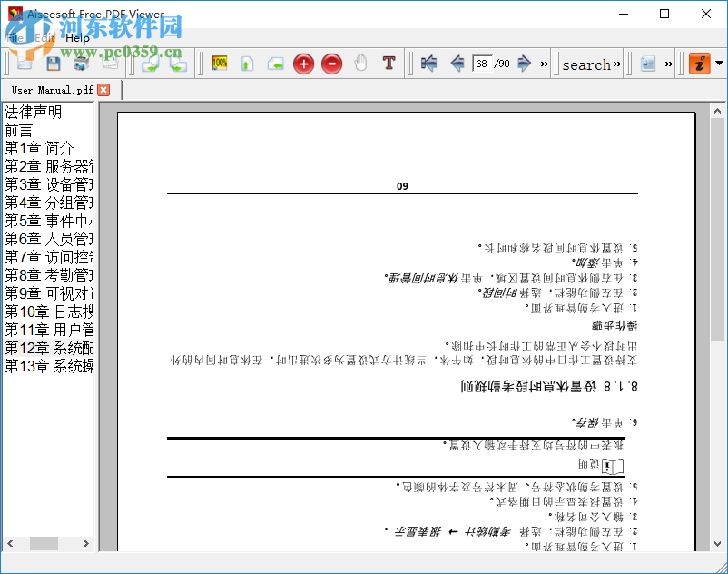Switch to the User Manual.pdf tab
The height and width of the screenshot is (574, 728).
point(50,90)
